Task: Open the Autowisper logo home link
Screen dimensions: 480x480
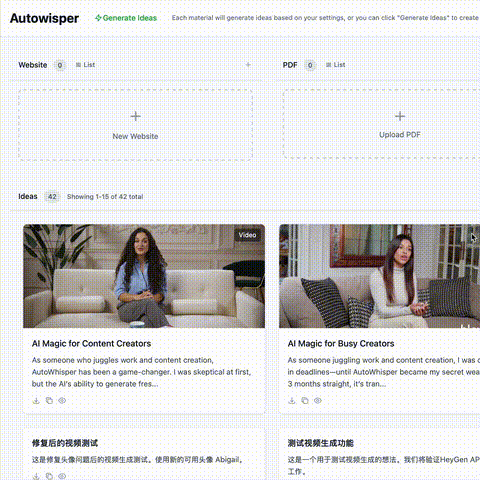Action: coord(44,18)
